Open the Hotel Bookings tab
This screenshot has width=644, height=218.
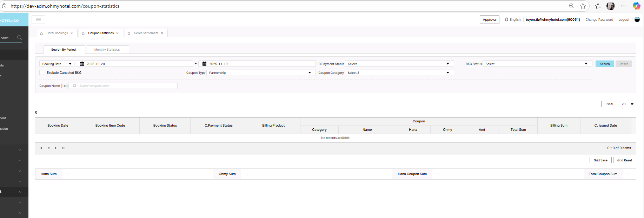pos(57,33)
